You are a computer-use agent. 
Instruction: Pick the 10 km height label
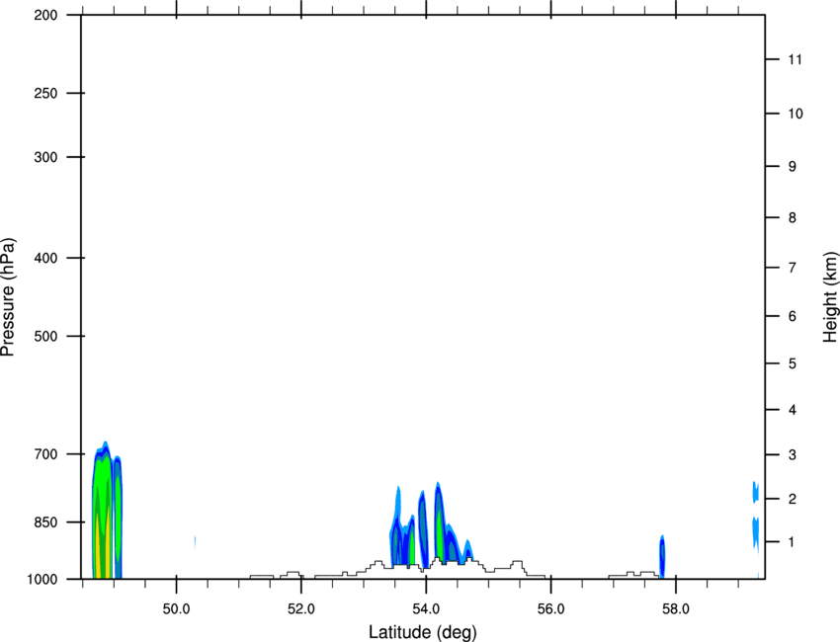point(796,114)
